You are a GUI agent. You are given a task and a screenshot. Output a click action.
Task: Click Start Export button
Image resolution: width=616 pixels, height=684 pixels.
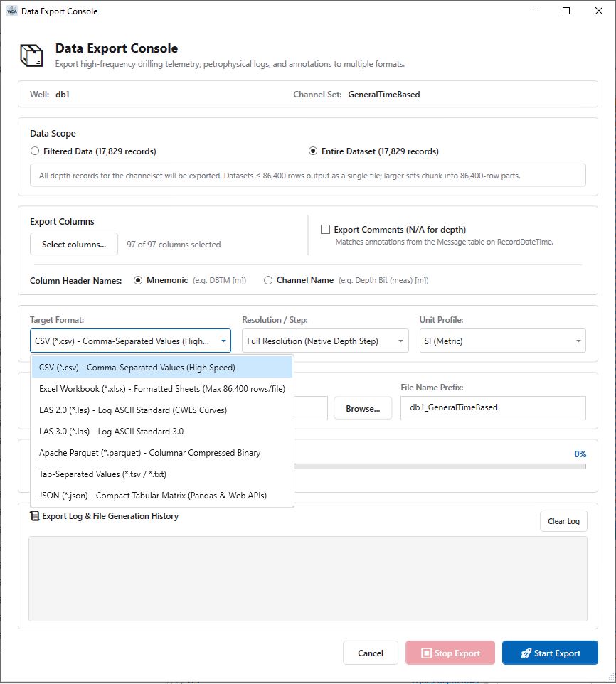(550, 653)
